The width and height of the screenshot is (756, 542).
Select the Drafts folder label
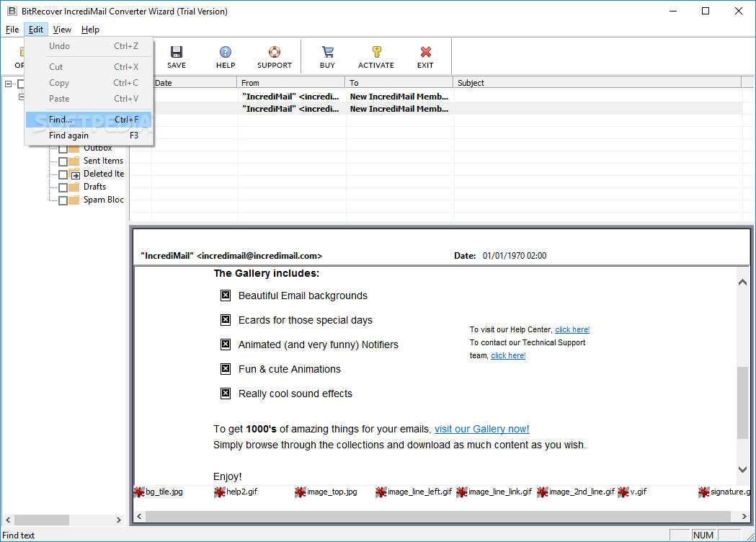94,187
